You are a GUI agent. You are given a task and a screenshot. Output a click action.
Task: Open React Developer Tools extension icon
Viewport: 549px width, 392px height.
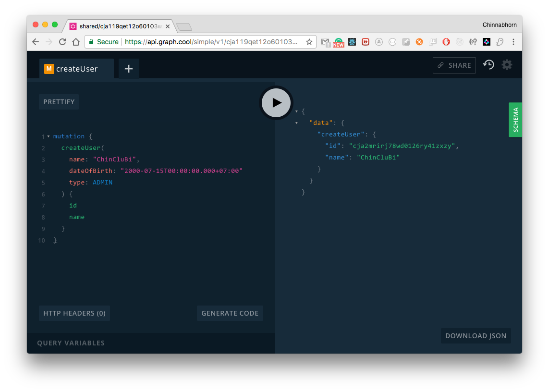[352, 42]
